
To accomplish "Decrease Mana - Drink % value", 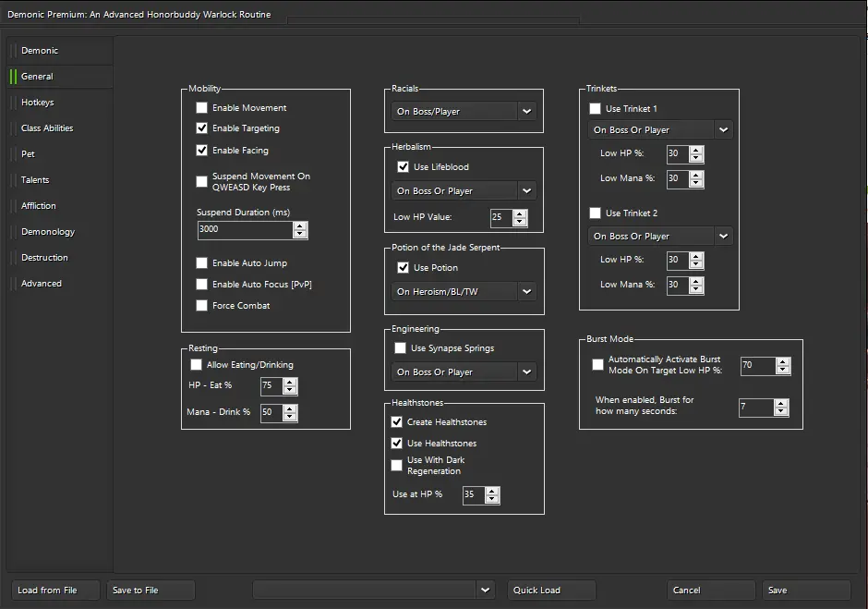I will pos(290,417).
